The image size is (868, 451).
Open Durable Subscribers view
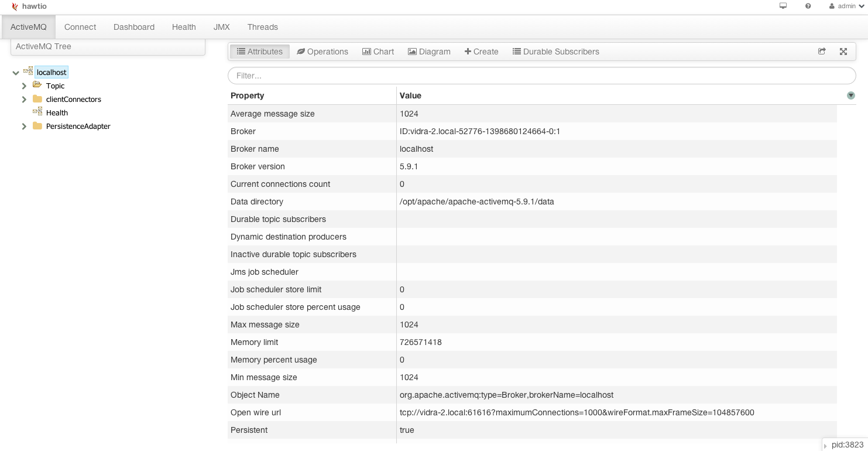tap(556, 52)
